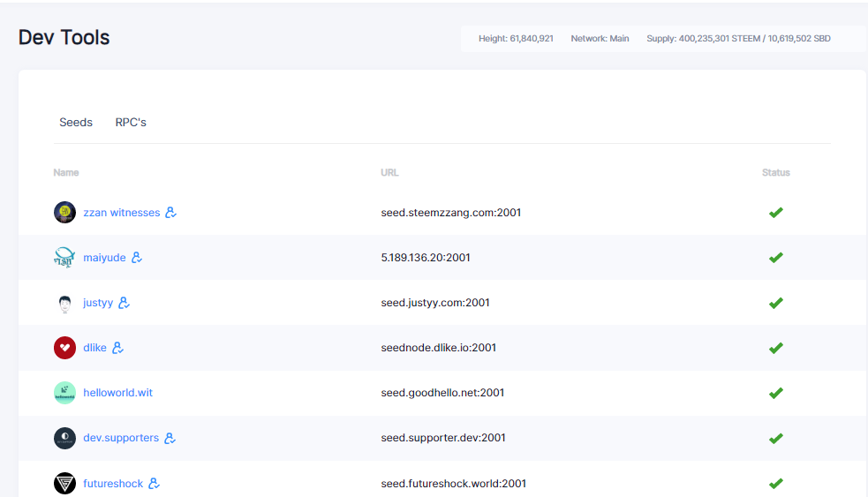Open maiyude profile link
Screen dimensions: 868x497
104,258
